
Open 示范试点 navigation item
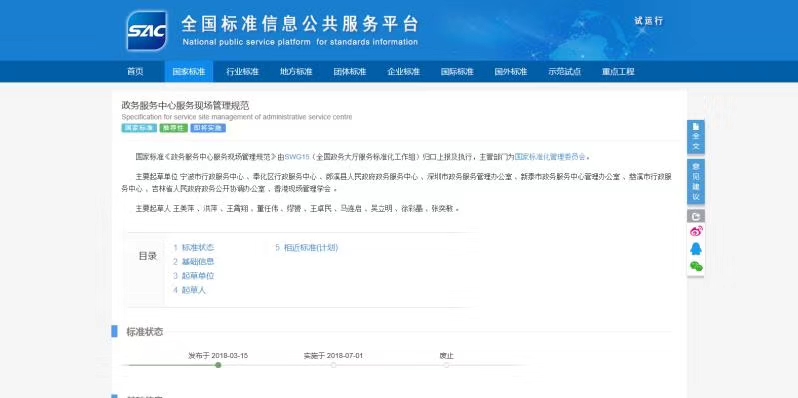(564, 72)
